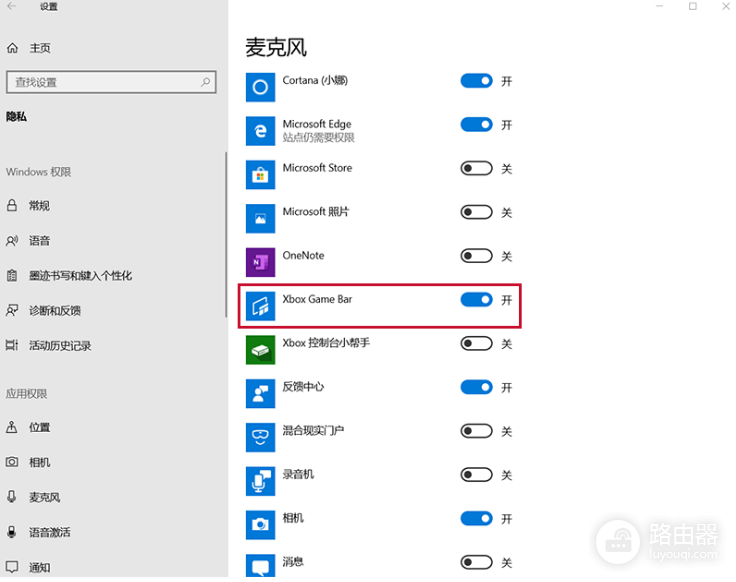The image size is (736, 582).
Task: Disable 相机 app microphone toggle
Action: [x=476, y=518]
